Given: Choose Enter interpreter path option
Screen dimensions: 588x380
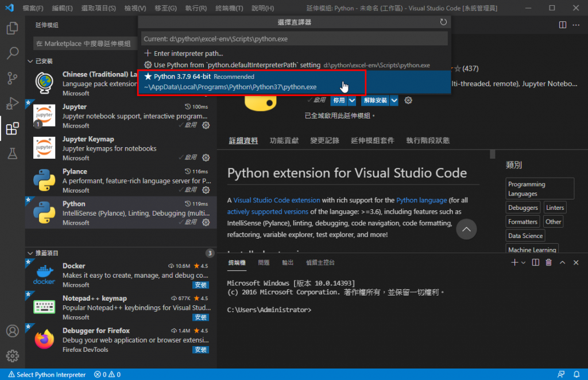Looking at the screenshot, I should 294,53.
